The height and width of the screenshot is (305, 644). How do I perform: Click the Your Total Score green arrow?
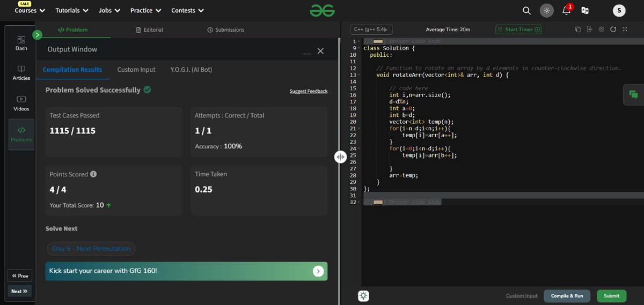109,205
